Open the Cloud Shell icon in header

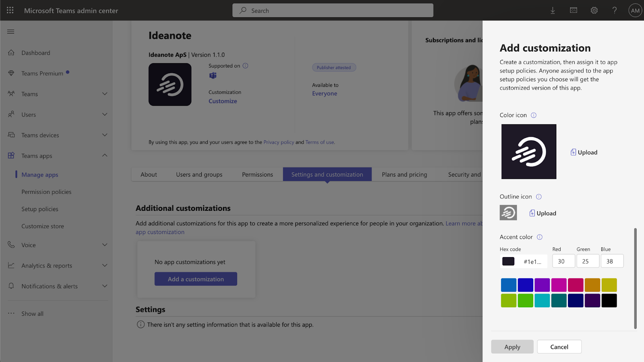[574, 10]
